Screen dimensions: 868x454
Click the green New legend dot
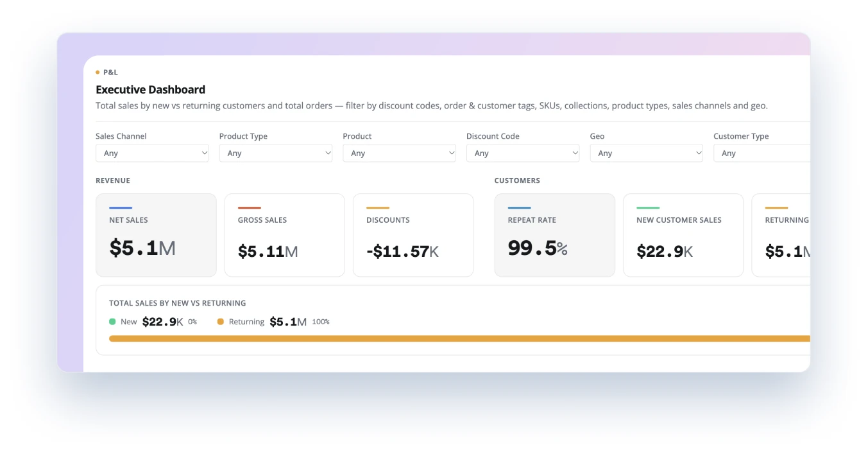pos(112,322)
